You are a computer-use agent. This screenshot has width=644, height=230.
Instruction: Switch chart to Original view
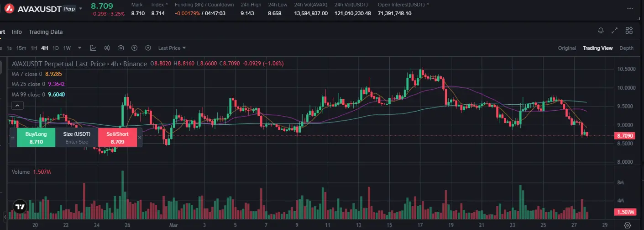pos(567,48)
